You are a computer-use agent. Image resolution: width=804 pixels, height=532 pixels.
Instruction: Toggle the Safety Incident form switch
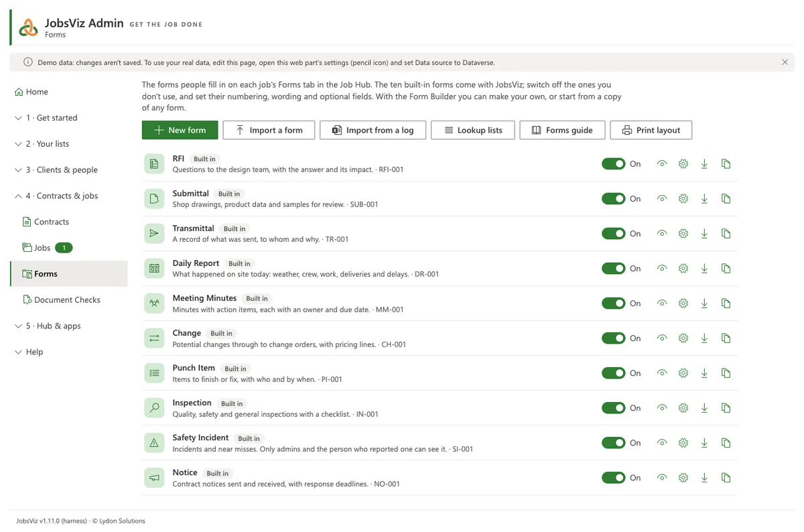[613, 442]
